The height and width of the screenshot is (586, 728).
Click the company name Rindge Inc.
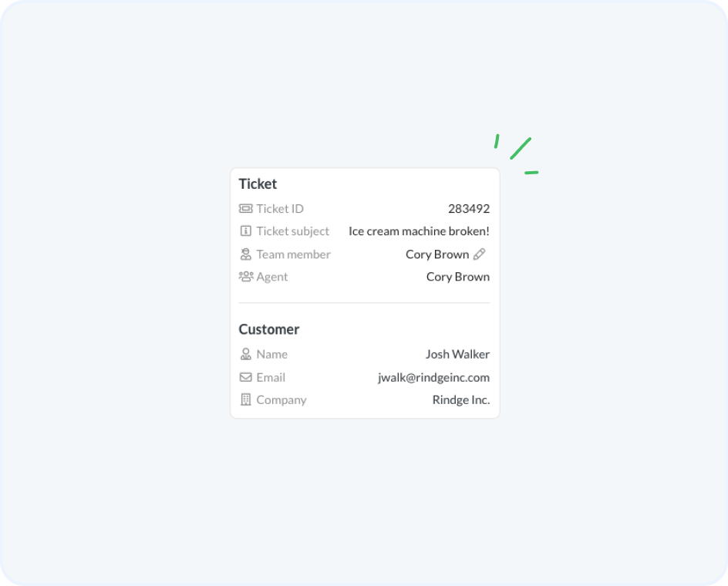coord(460,399)
